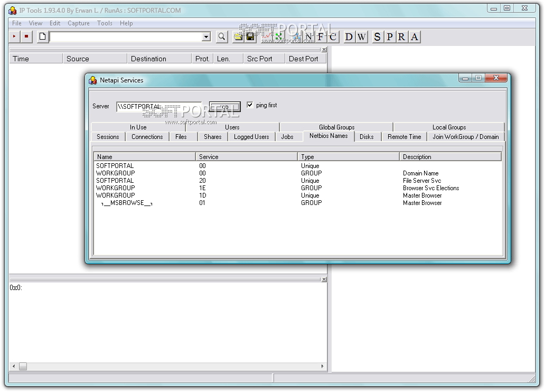545x392 pixels.
Task: Stop capture with the red square icon
Action: tap(26, 36)
